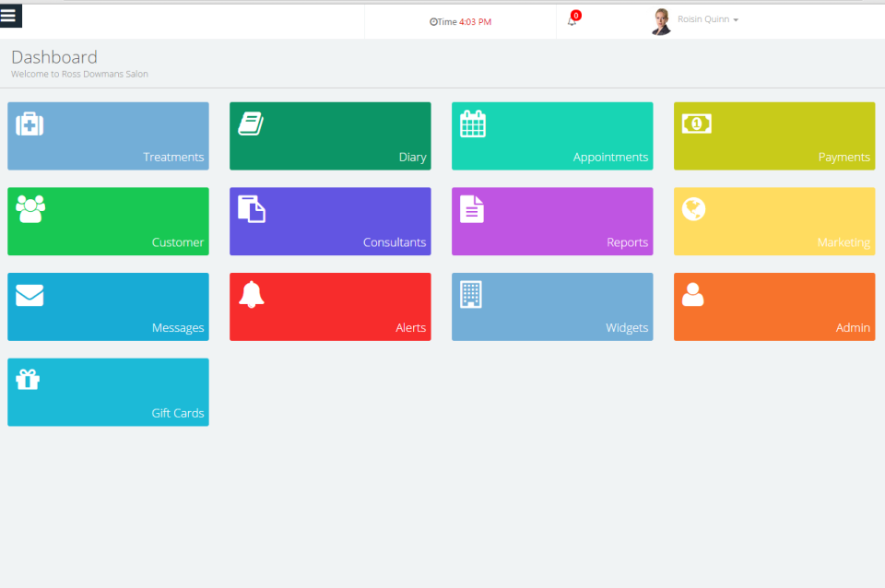
Task: Open the Gift Cards tile label
Action: [x=178, y=413]
